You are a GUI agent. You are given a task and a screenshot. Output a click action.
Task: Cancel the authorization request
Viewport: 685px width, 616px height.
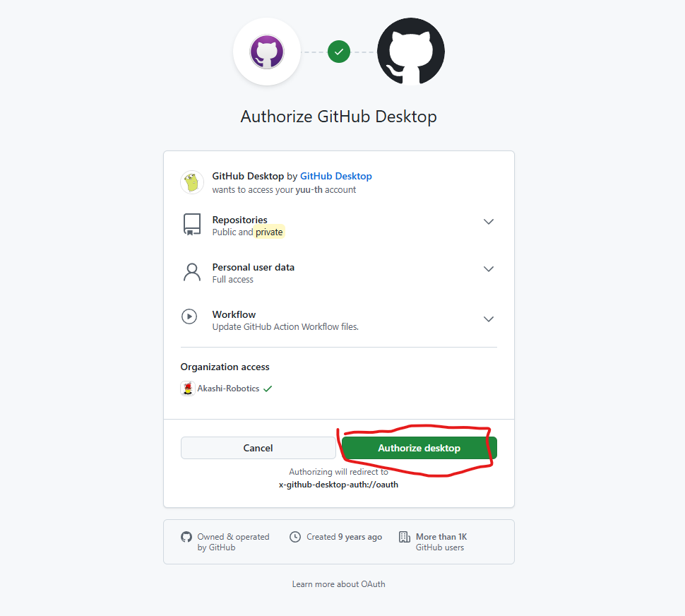coord(258,448)
